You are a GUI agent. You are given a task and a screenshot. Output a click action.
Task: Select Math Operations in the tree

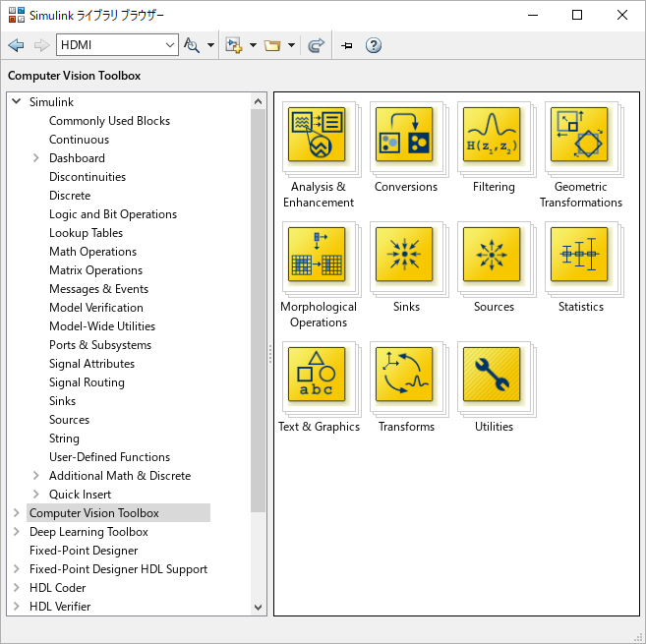click(92, 252)
